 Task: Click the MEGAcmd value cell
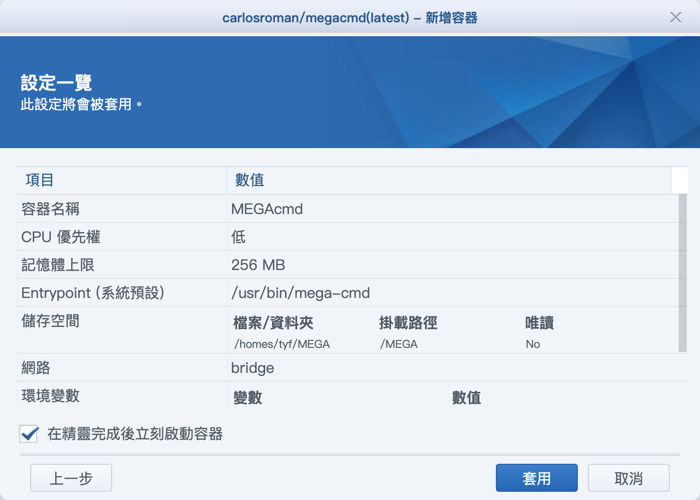pyautogui.click(x=267, y=208)
